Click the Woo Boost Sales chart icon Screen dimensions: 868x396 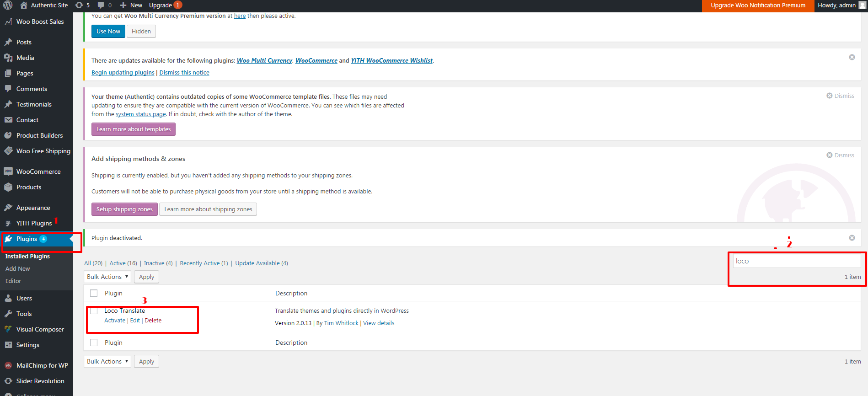coord(8,21)
